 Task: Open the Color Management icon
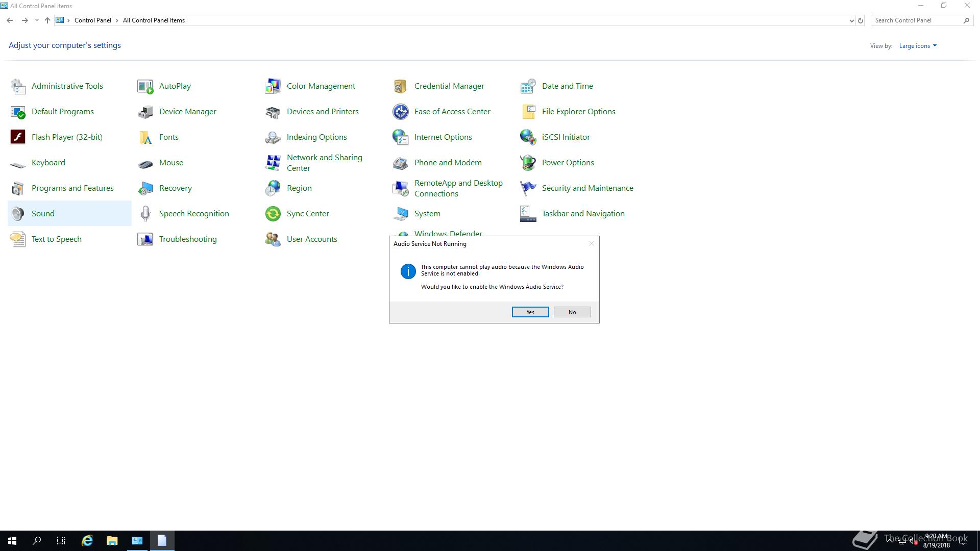(x=273, y=86)
